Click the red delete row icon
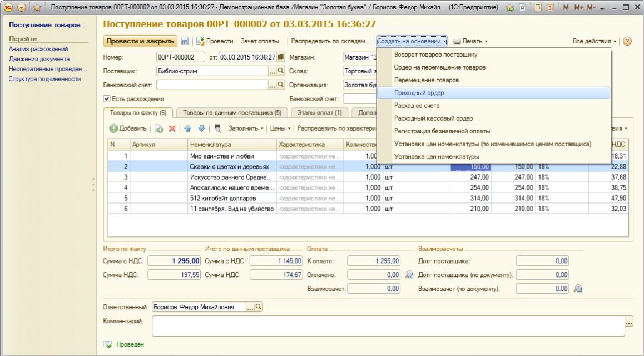Image resolution: width=644 pixels, height=356 pixels. (172, 128)
